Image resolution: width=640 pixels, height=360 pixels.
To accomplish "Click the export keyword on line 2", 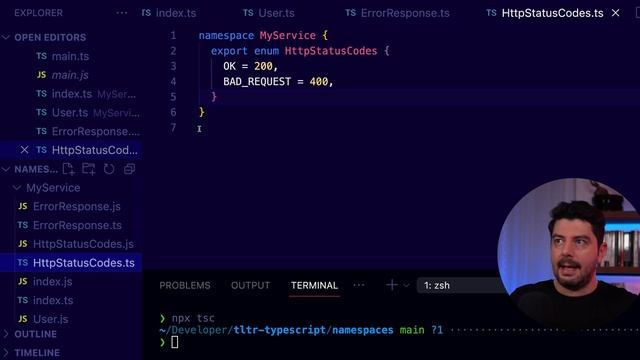I will click(x=229, y=51).
